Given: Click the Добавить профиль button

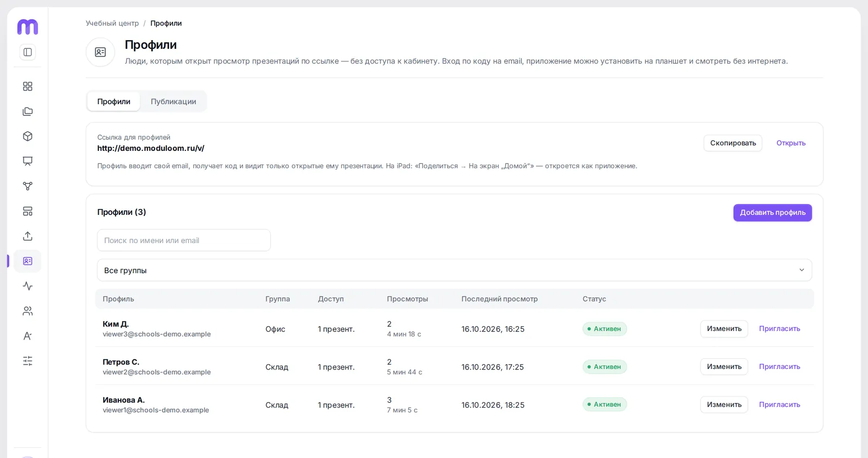Looking at the screenshot, I should pos(773,213).
